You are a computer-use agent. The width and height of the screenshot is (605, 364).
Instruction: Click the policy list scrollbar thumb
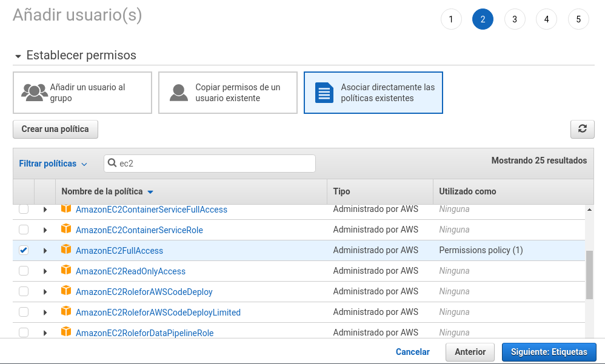pyautogui.click(x=589, y=275)
